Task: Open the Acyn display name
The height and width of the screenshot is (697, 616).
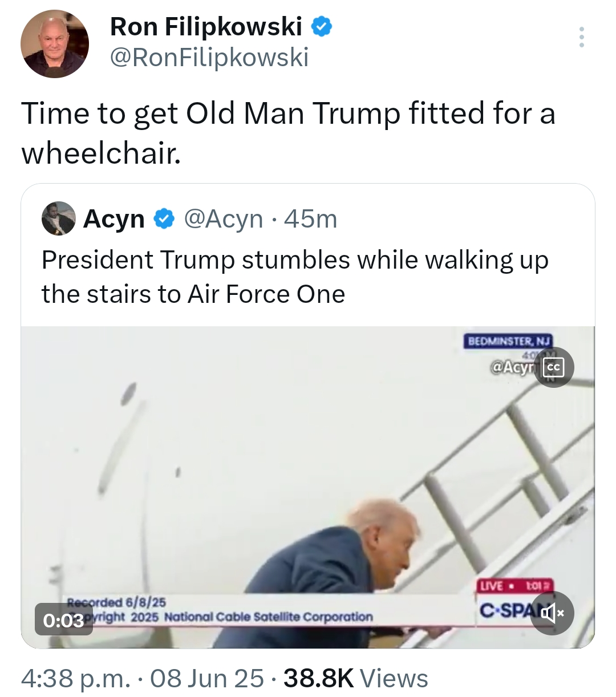Action: pos(114,218)
